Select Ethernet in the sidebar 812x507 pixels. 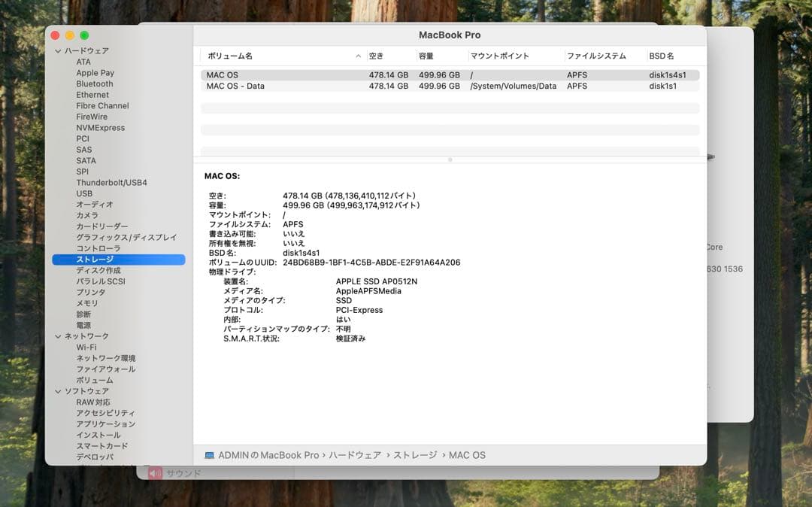point(92,95)
